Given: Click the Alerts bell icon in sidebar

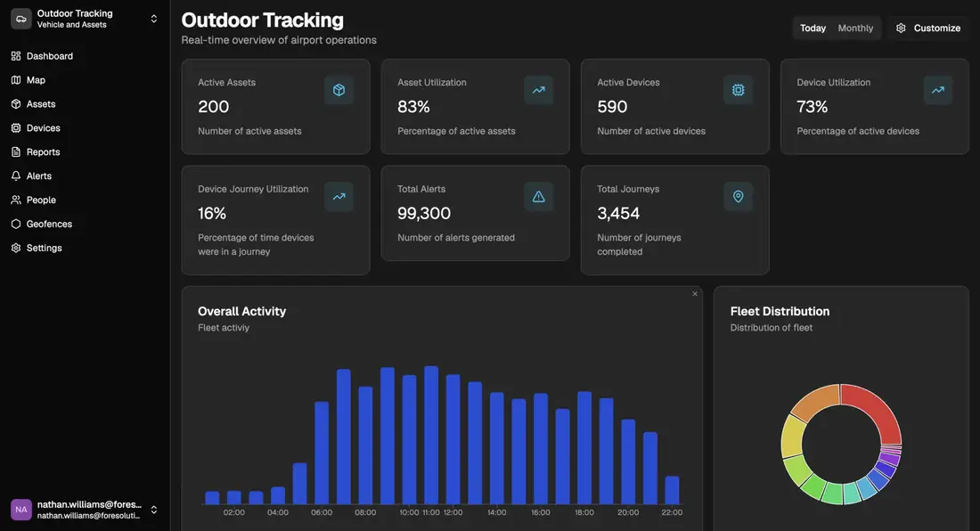Looking at the screenshot, I should (x=16, y=176).
